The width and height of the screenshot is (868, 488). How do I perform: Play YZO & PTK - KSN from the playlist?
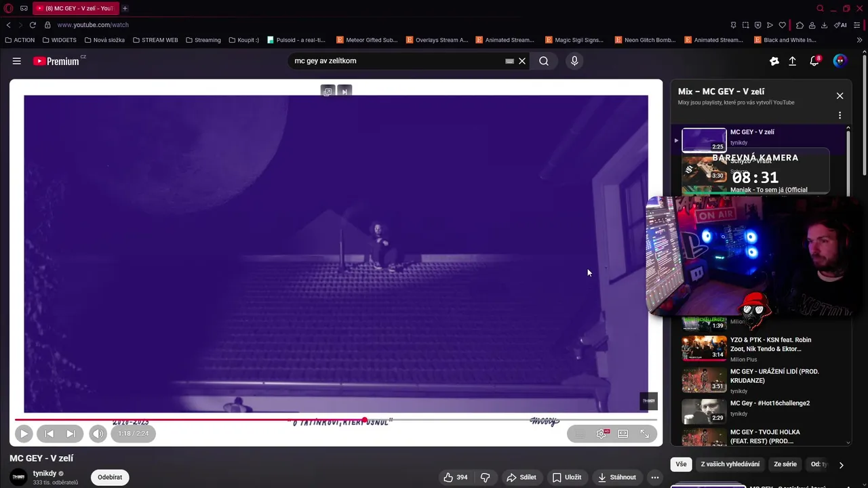pos(759,349)
